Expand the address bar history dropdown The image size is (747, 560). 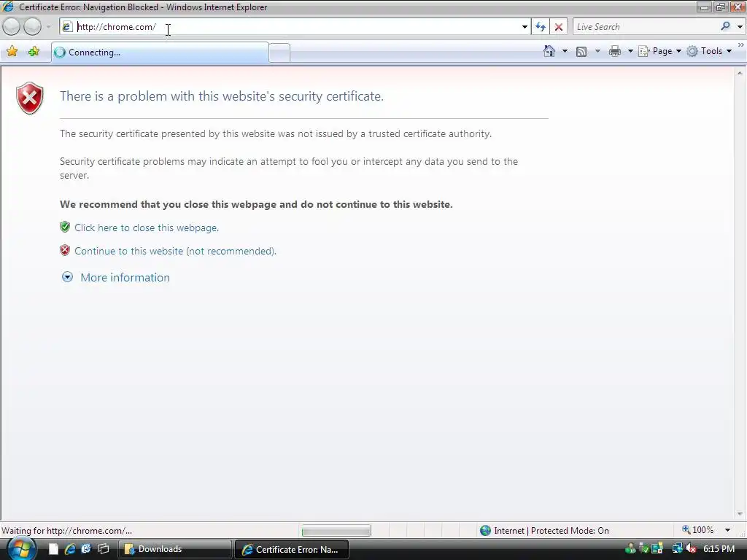(x=525, y=27)
